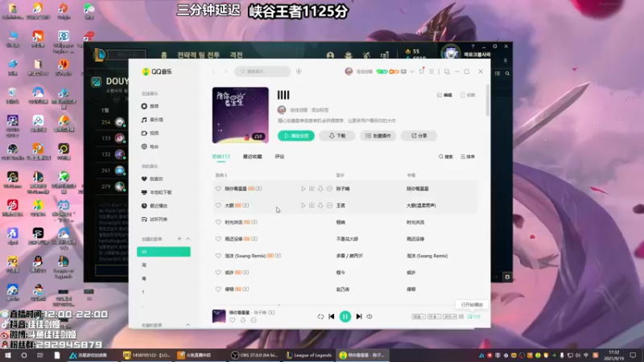Open play queue 113 icon
644x362 pixels.
click(473, 317)
